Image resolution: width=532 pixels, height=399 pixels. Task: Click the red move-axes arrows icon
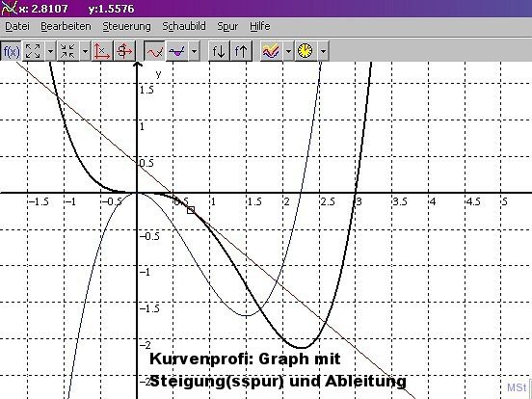[124, 51]
